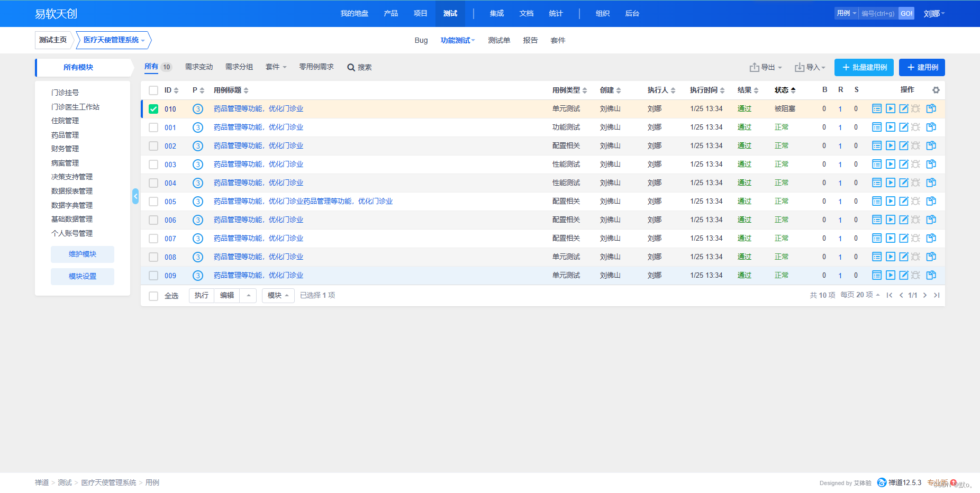This screenshot has width=980, height=493.
Task: Copy case 010 with copy icon
Action: [x=931, y=108]
